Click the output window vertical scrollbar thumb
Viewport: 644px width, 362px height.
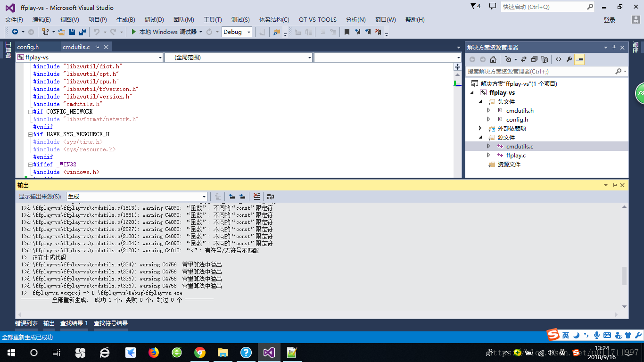[x=625, y=276]
